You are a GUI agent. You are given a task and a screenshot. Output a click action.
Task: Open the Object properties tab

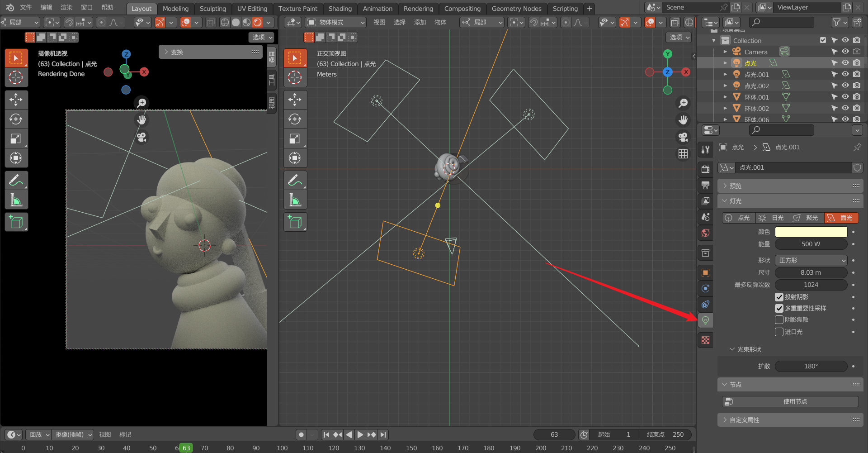tap(705, 272)
